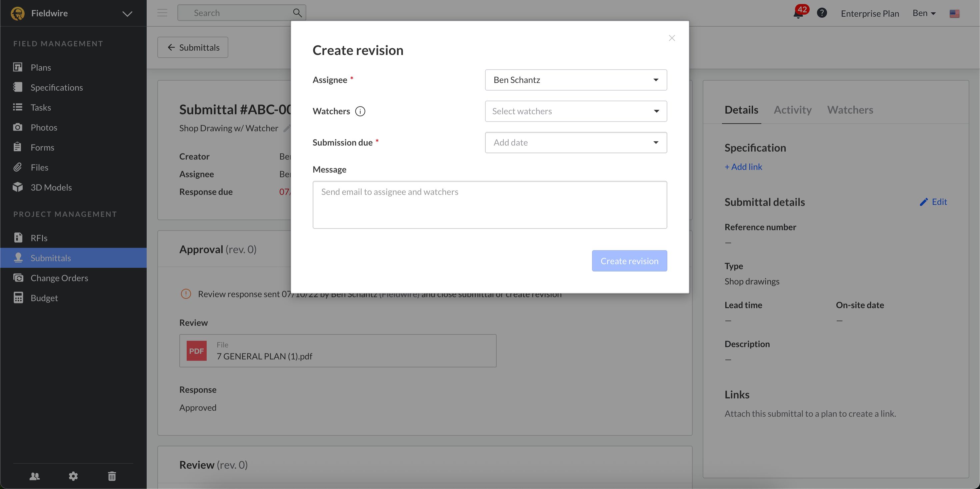Open the people icon in sidebar footer

(34, 476)
